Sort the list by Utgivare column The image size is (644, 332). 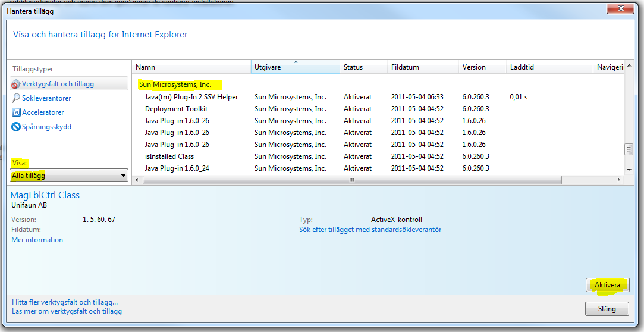[296, 67]
